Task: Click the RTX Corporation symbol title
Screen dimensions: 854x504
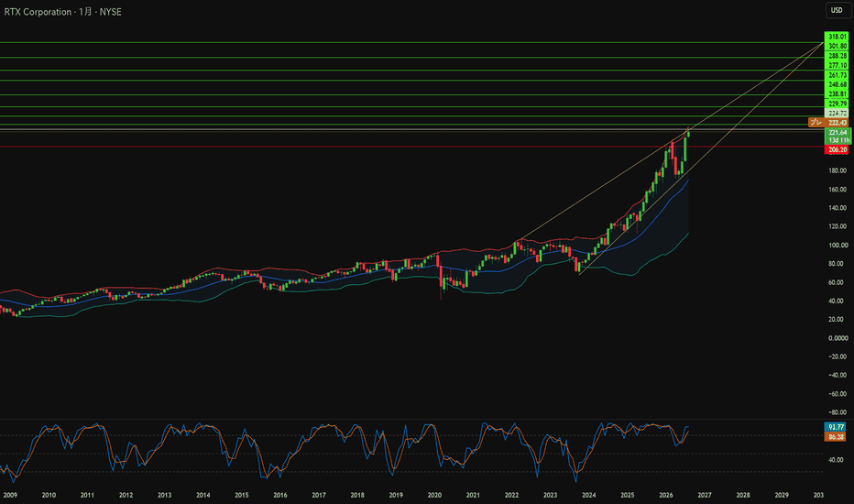Action: click(38, 12)
